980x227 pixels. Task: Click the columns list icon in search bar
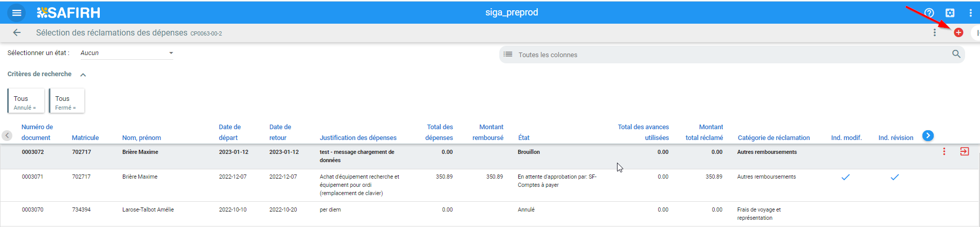coord(508,54)
